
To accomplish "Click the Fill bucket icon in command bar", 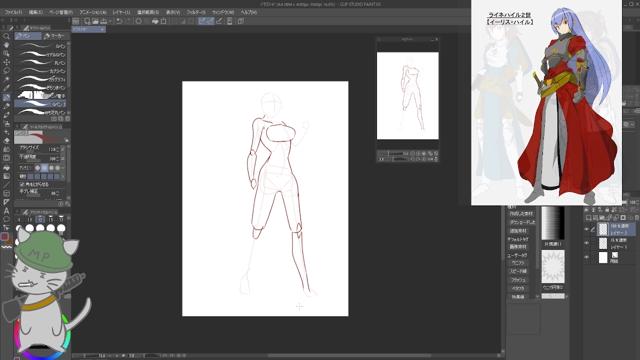I will click(x=155, y=21).
